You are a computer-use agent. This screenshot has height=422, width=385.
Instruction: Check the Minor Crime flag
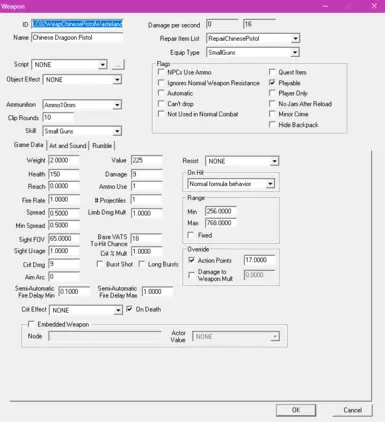click(272, 114)
